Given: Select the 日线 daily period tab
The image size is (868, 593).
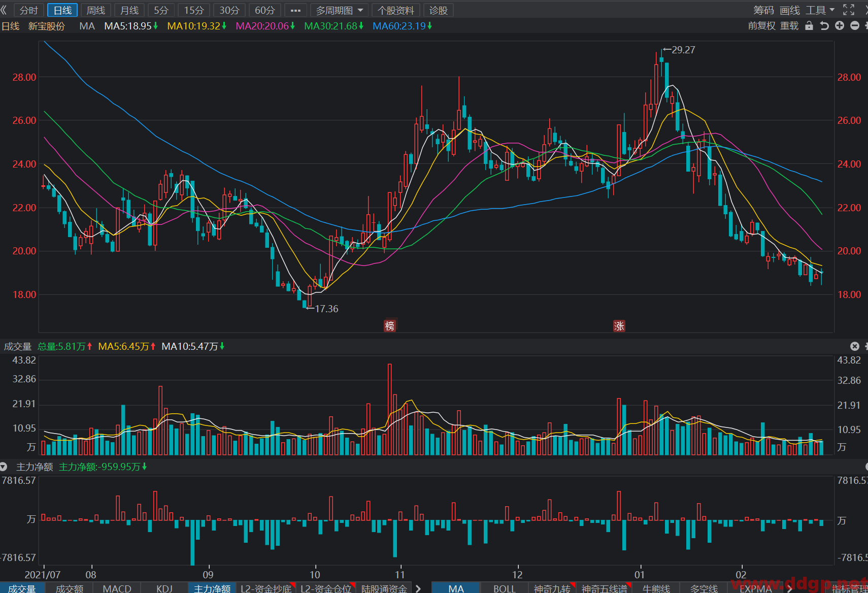Looking at the screenshot, I should point(62,10).
